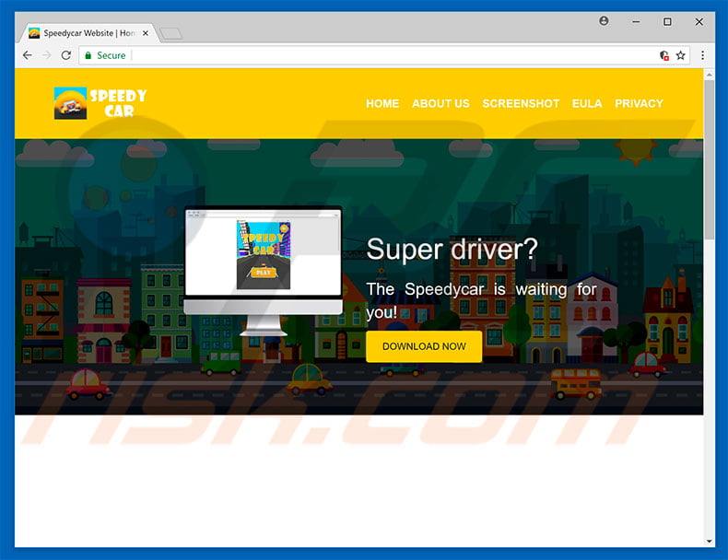Click the blocked content shield icon
The width and height of the screenshot is (728, 560).
(x=664, y=55)
